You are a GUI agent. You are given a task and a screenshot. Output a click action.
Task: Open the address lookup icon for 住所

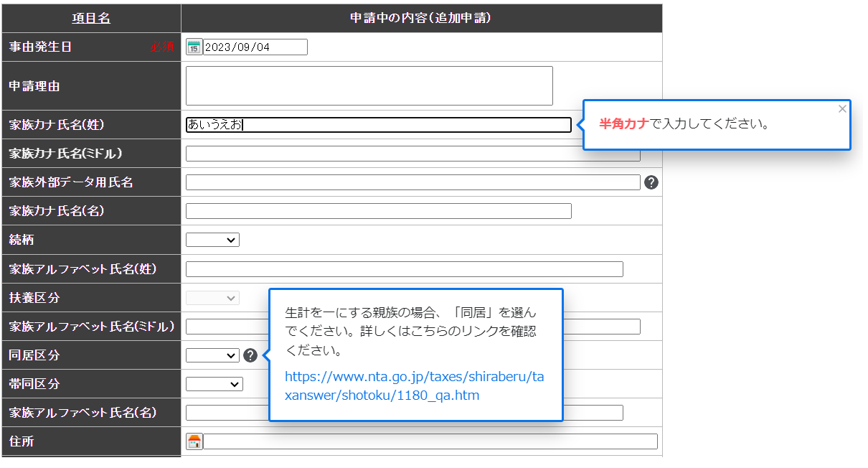pyautogui.click(x=194, y=441)
